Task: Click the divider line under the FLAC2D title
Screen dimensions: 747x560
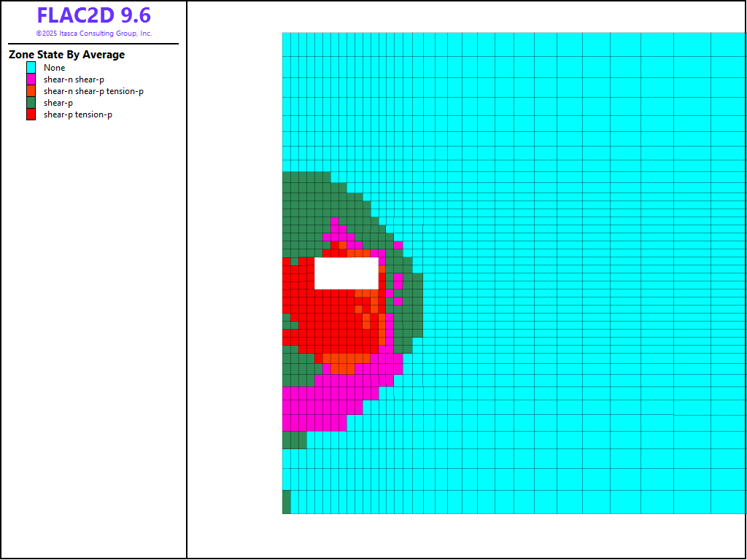Action: pos(93,44)
